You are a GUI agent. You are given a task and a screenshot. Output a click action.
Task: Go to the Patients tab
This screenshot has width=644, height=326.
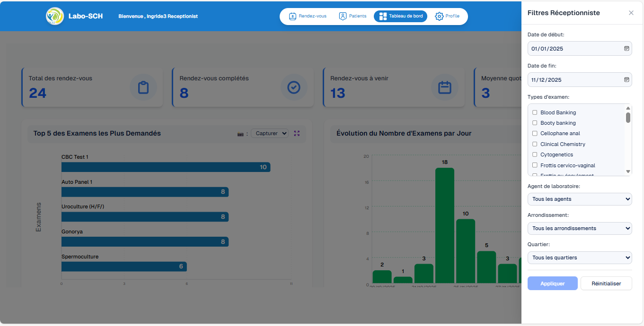coord(353,16)
